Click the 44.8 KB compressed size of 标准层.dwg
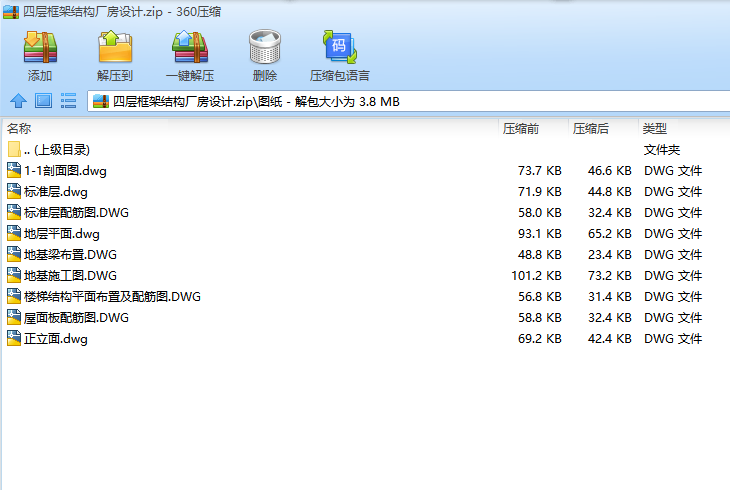This screenshot has height=490, width=730. coord(609,192)
